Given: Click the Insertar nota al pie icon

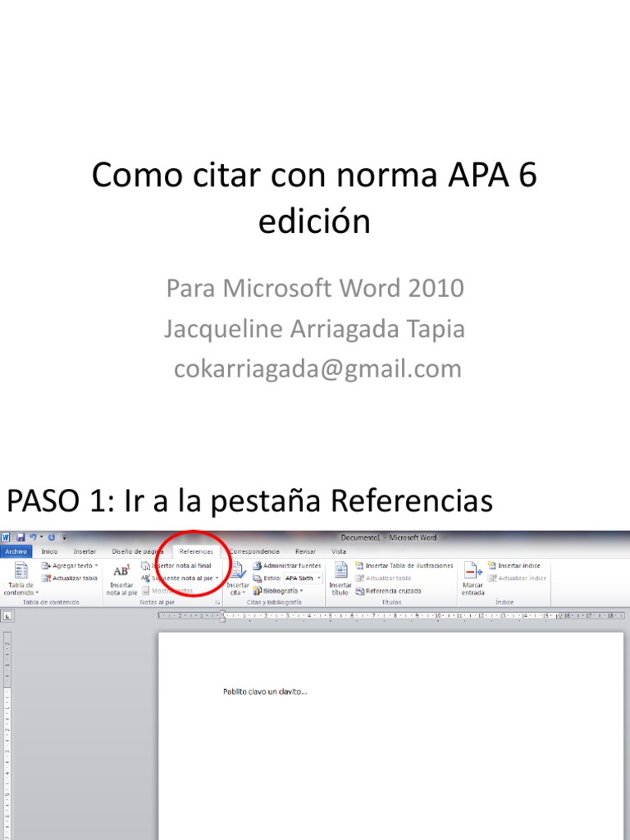Looking at the screenshot, I should pyautogui.click(x=121, y=577).
